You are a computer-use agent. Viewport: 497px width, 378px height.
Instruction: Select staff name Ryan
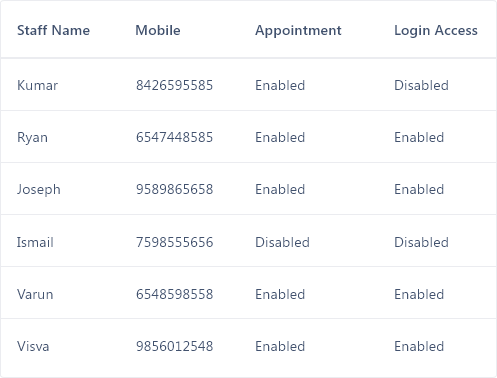coord(32,138)
